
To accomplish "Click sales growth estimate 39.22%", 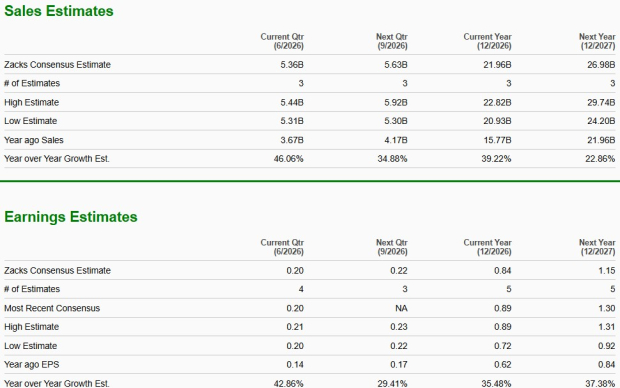I will 496,159.
